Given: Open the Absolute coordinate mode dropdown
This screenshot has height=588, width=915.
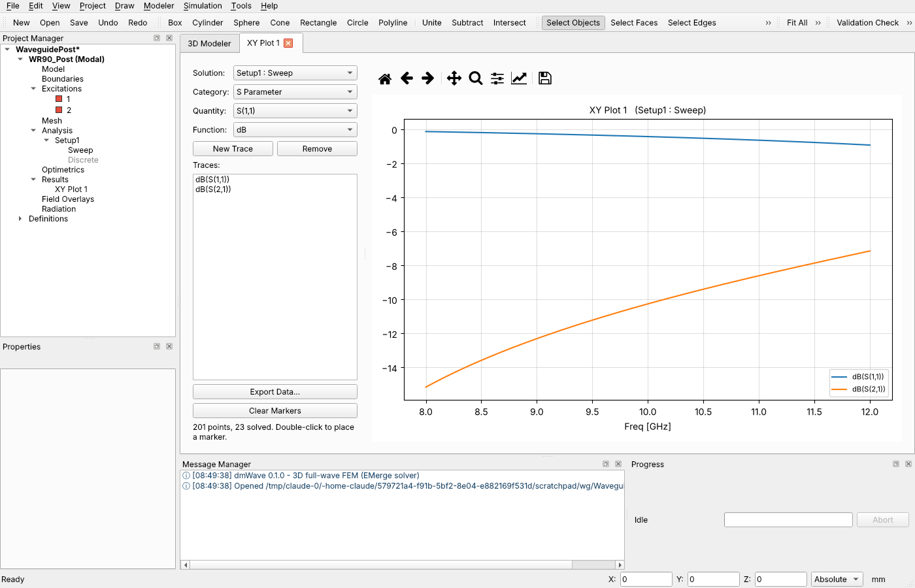Looking at the screenshot, I should [x=837, y=580].
